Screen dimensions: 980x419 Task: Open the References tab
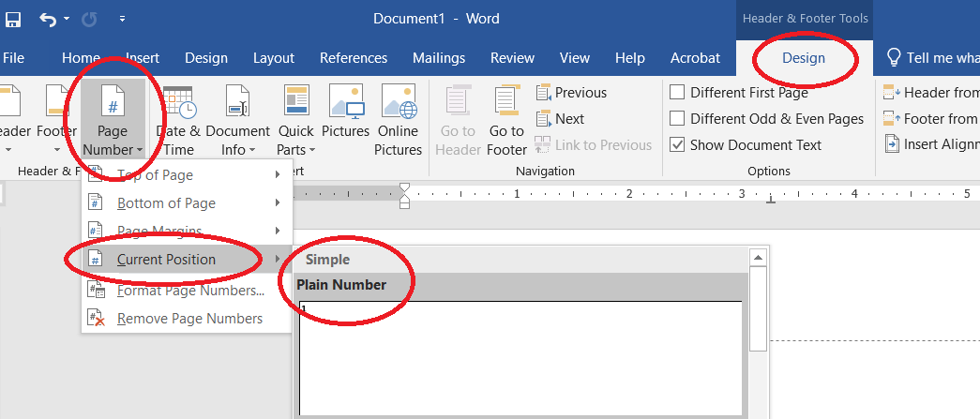354,58
